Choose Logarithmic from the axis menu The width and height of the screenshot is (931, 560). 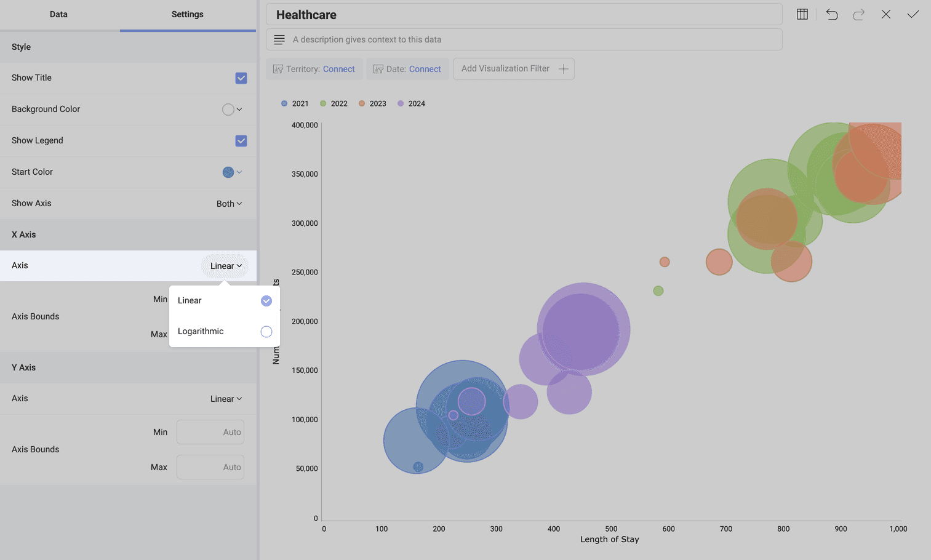225,332
